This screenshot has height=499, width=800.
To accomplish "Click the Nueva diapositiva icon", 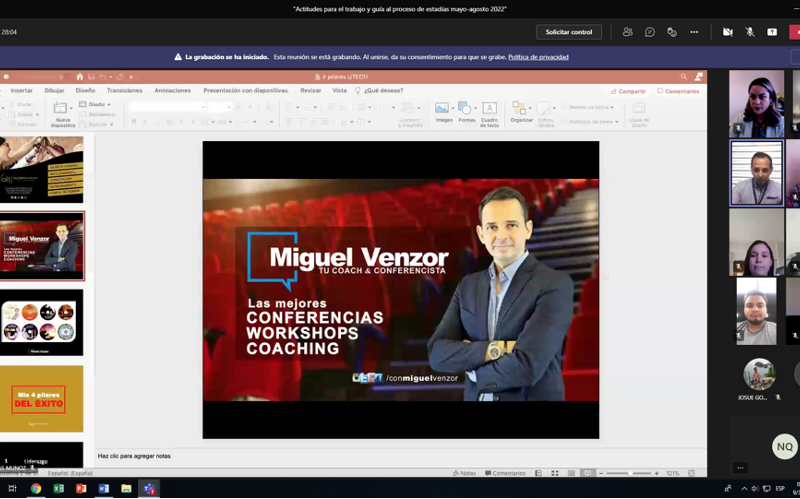I will tap(60, 108).
